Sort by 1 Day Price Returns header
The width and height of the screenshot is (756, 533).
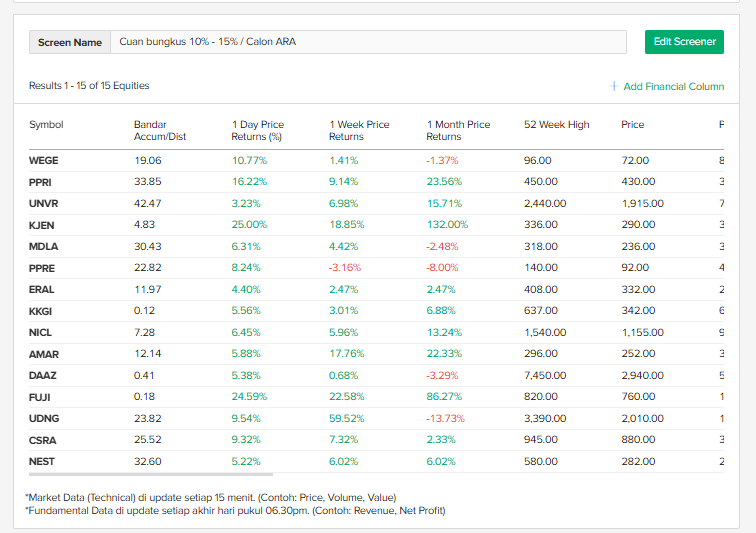coord(258,130)
